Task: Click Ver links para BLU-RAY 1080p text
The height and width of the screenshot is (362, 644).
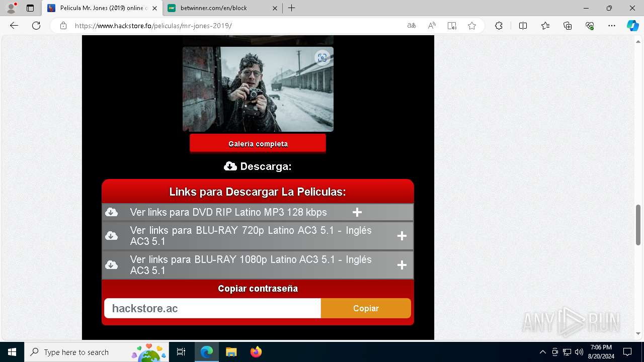Action: 251,265
